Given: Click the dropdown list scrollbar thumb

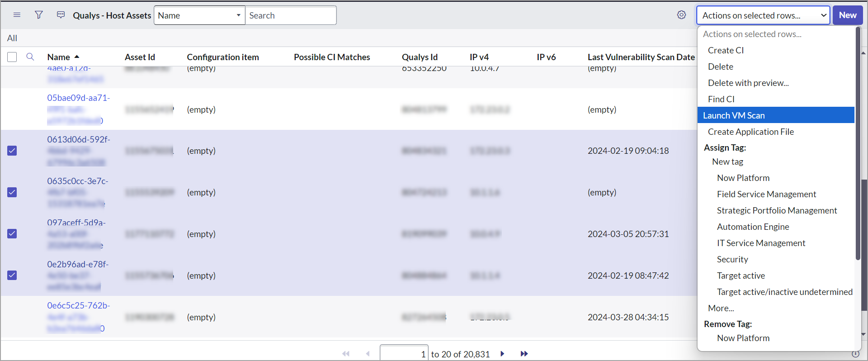Looking at the screenshot, I should [858, 143].
